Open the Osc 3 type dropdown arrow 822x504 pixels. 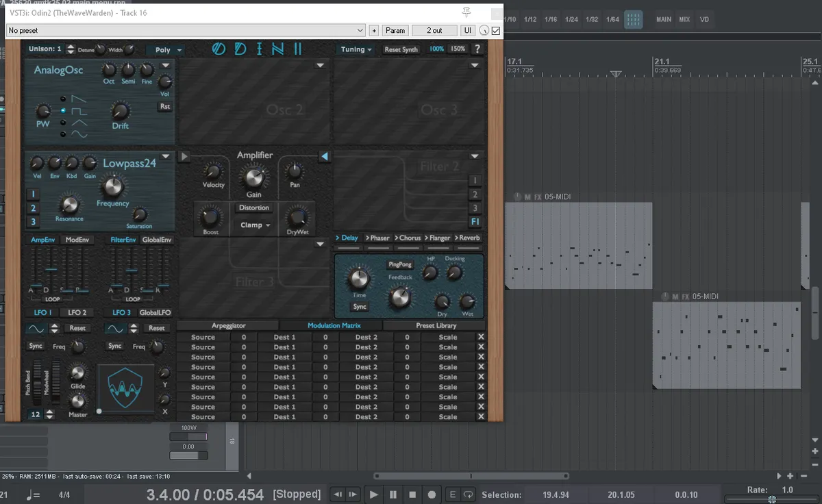click(475, 66)
